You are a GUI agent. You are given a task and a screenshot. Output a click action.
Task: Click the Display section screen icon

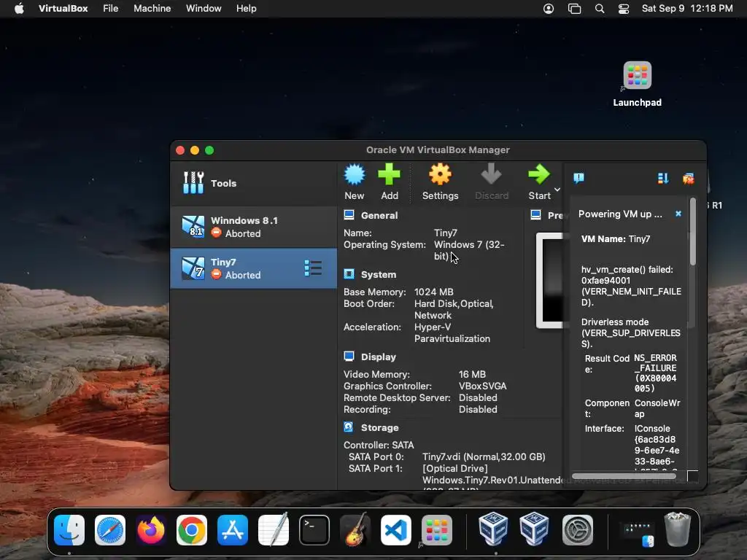(x=349, y=357)
